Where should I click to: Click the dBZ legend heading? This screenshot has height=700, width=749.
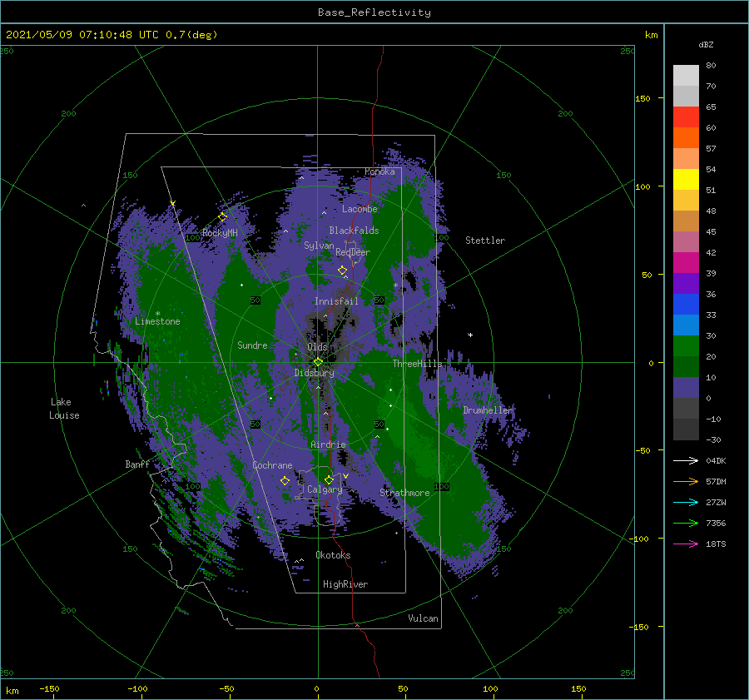(706, 44)
